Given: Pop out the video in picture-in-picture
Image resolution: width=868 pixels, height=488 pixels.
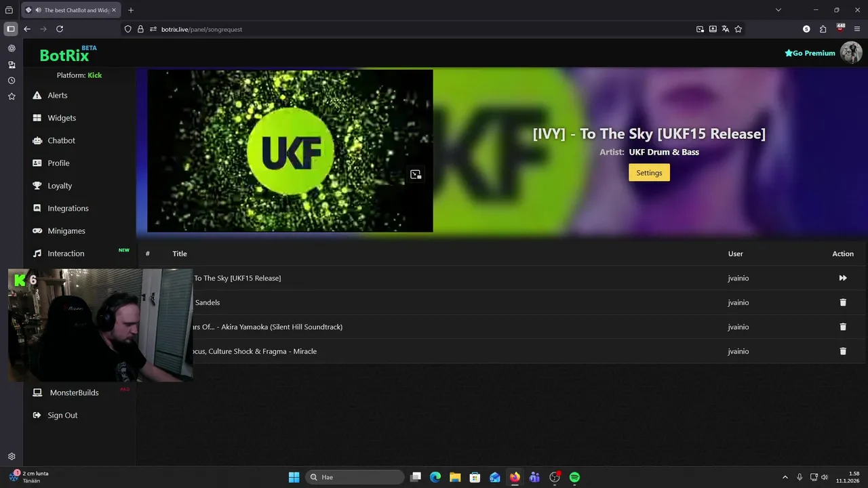Looking at the screenshot, I should pos(416,175).
